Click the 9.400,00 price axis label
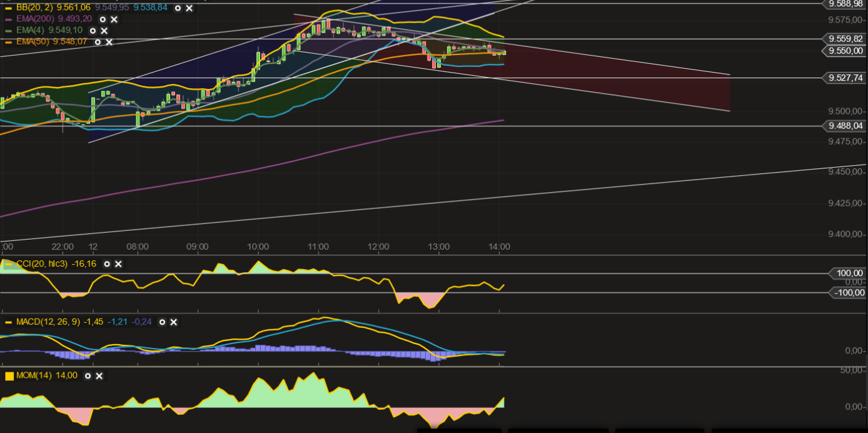The width and height of the screenshot is (868, 433). pos(845,235)
